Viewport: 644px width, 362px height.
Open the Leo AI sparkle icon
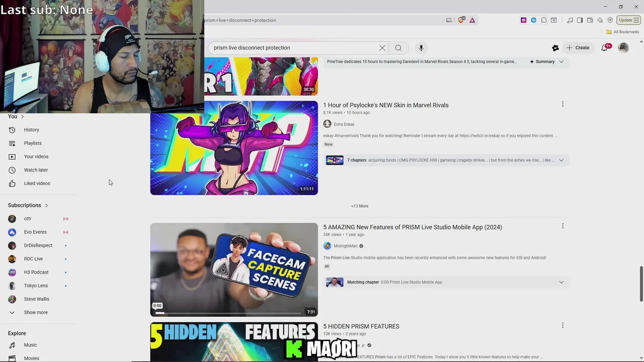[x=600, y=20]
